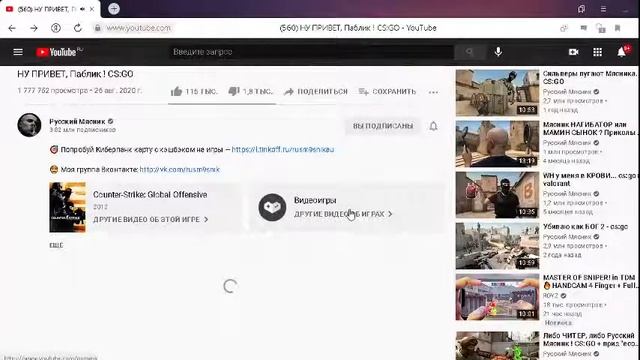Open thumbnail of WH у меня в КРОВИ
The height and width of the screenshot is (360, 640).
click(x=497, y=195)
